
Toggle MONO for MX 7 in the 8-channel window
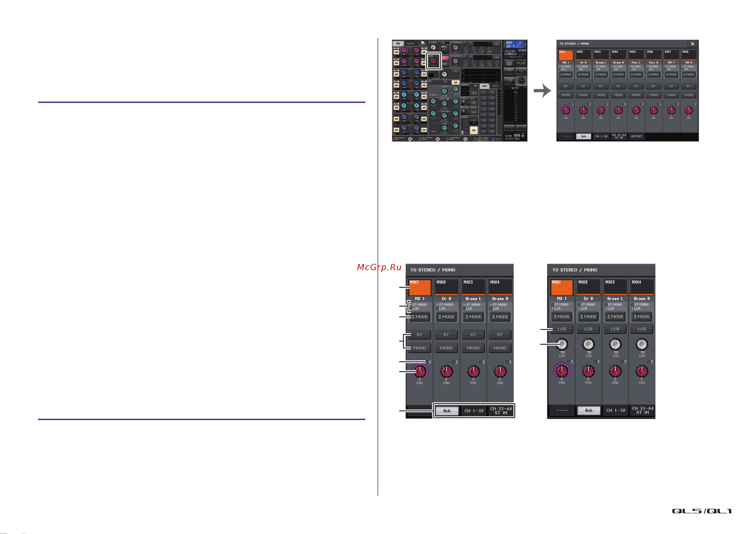point(671,95)
